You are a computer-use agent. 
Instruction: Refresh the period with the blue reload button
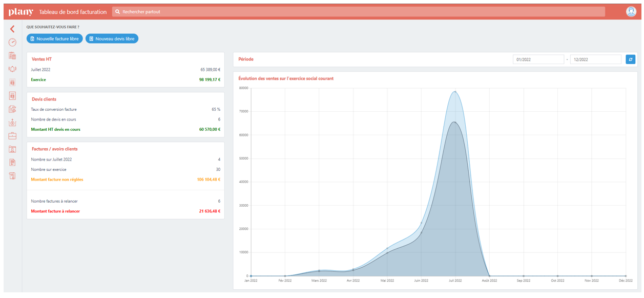coord(630,59)
